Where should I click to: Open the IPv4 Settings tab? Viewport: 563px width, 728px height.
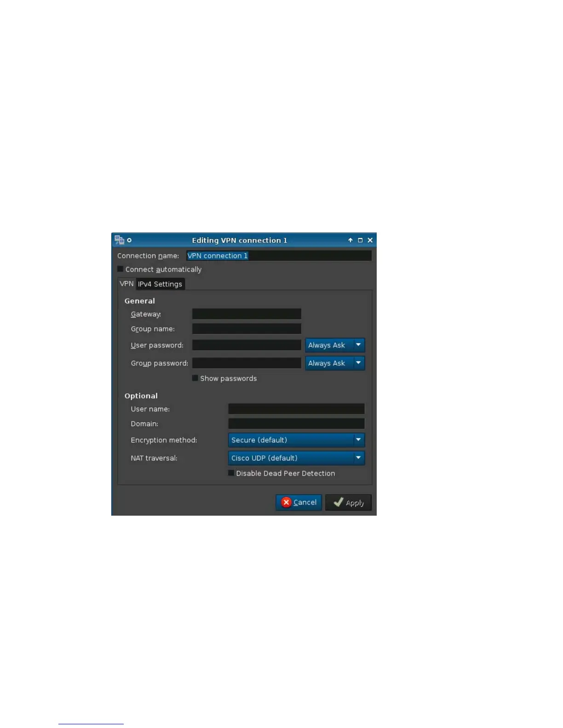[160, 284]
